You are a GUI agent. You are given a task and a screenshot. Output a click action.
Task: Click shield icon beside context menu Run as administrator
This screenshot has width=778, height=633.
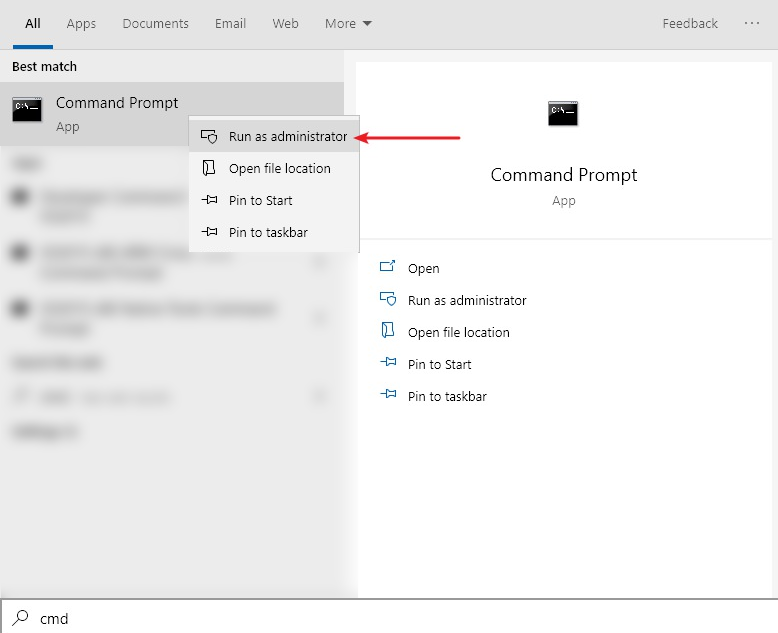(209, 136)
